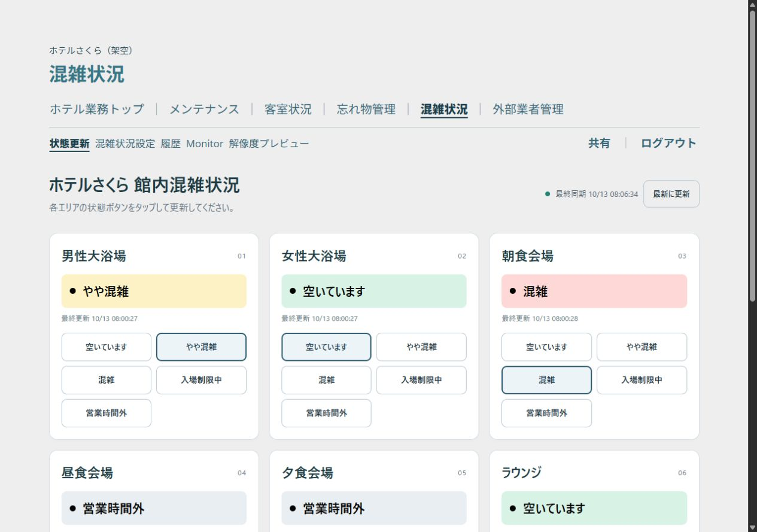Go to the 忘れ物管理 tab
Viewport: 757px width, 532px height.
(x=366, y=110)
